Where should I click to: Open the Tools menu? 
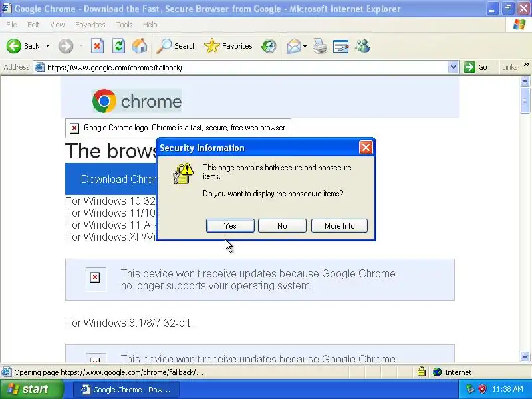click(x=124, y=25)
